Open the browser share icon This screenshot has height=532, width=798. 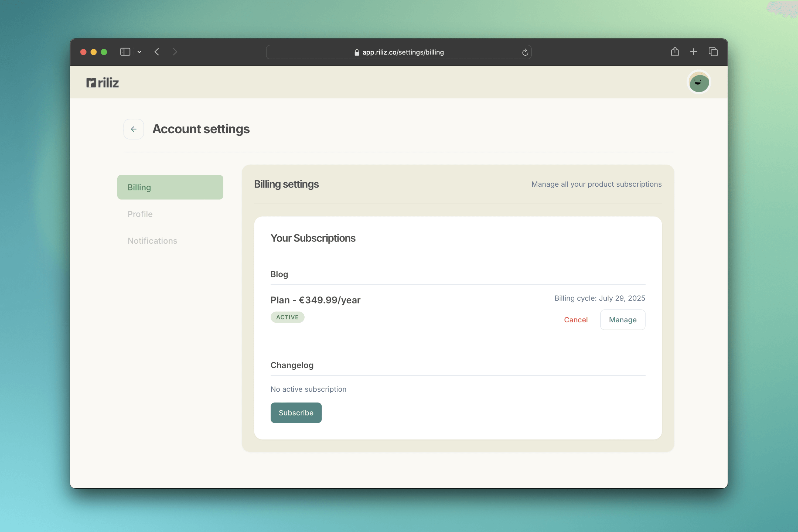coord(674,52)
